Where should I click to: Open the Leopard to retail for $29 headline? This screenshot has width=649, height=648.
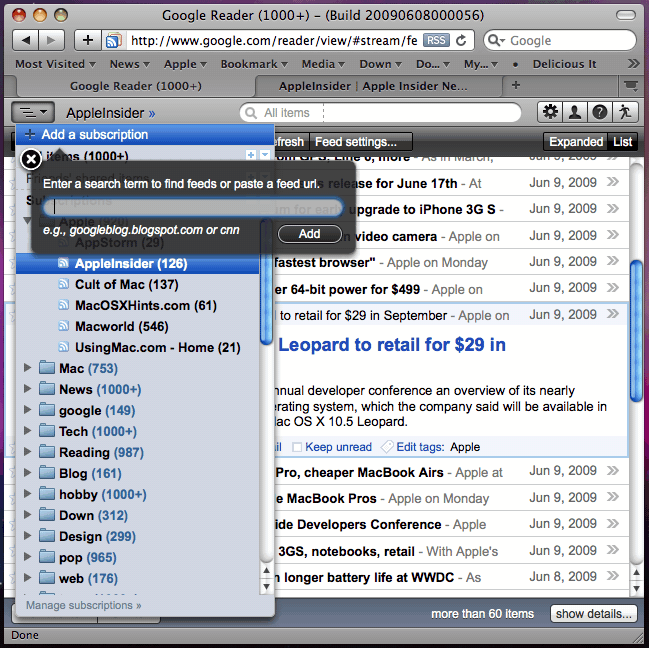tap(392, 345)
